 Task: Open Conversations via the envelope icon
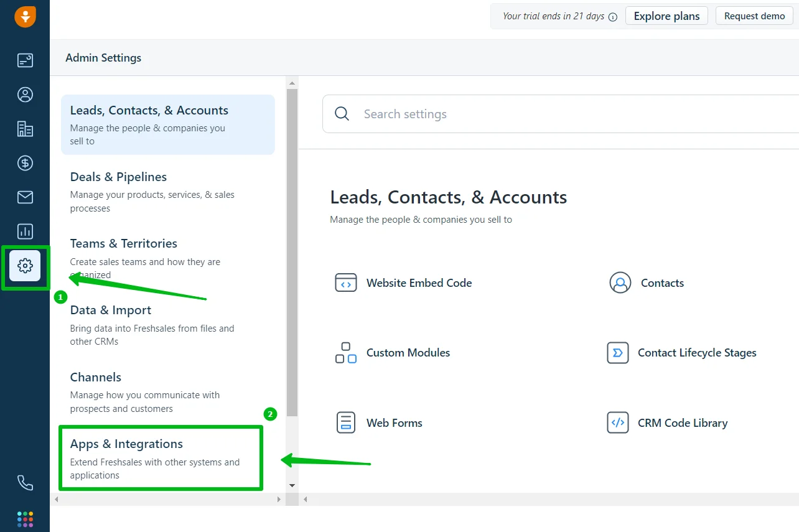(x=25, y=197)
